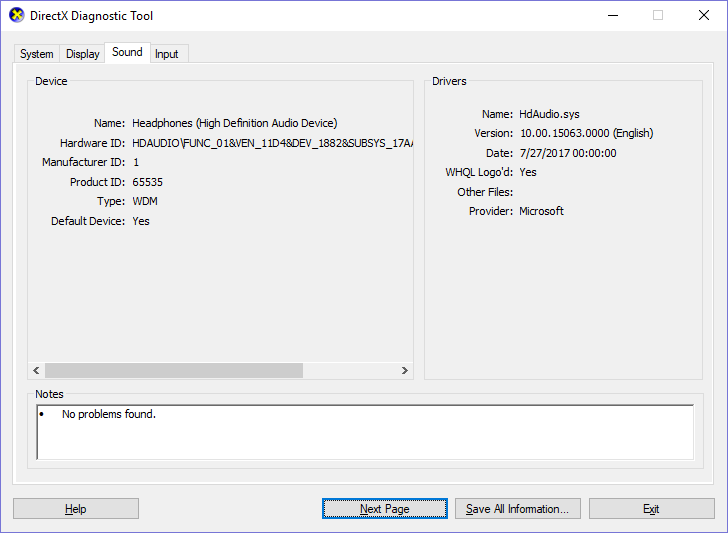Click the 'DirectX Diagnostic Tool' title text
Image resolution: width=728 pixels, height=533 pixels.
click(91, 16)
